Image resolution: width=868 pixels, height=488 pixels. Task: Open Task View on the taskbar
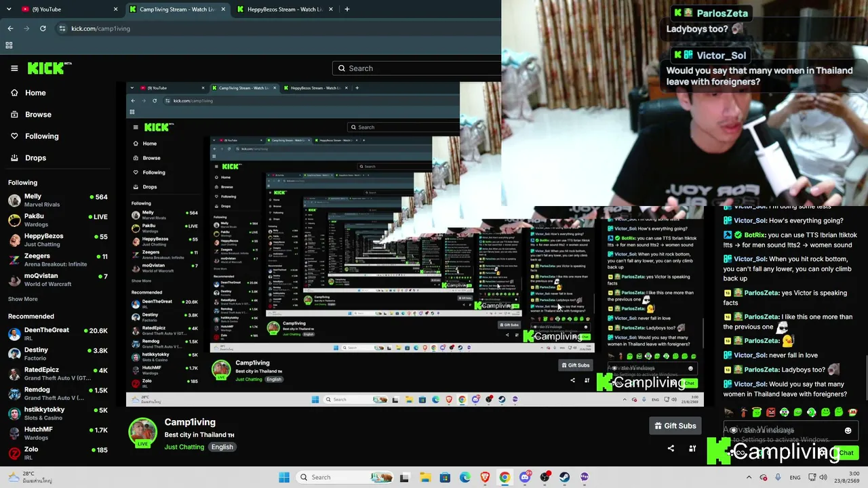[404, 477]
